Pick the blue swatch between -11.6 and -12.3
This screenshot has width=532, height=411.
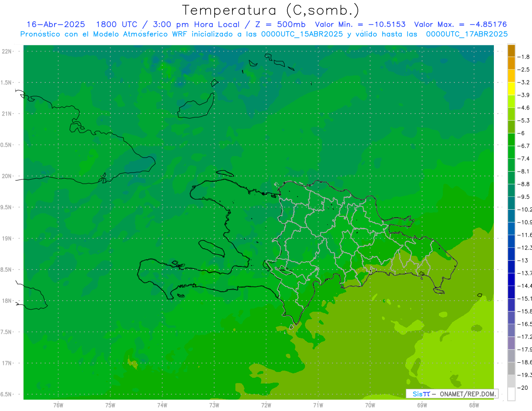511,241
